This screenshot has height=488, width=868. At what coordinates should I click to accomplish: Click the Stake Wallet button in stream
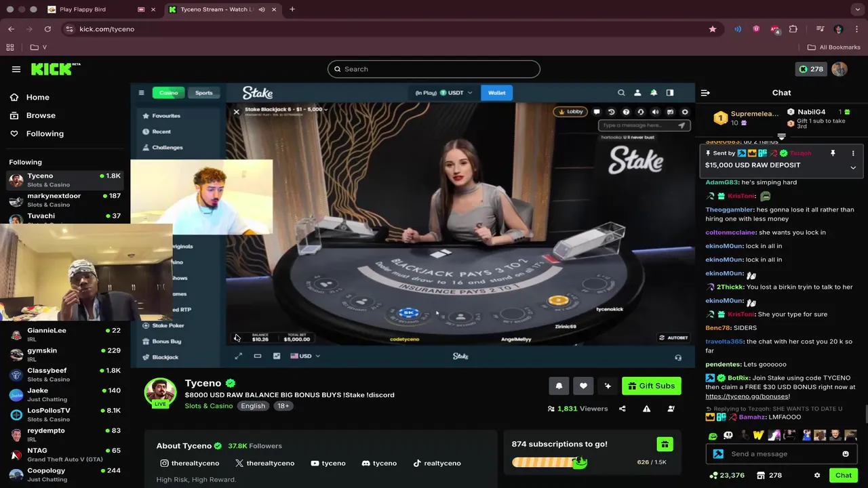[496, 93]
